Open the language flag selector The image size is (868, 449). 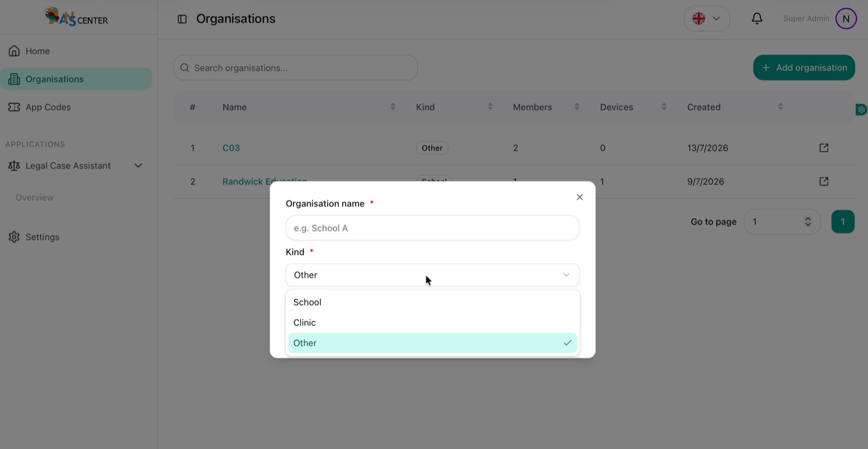tap(706, 18)
